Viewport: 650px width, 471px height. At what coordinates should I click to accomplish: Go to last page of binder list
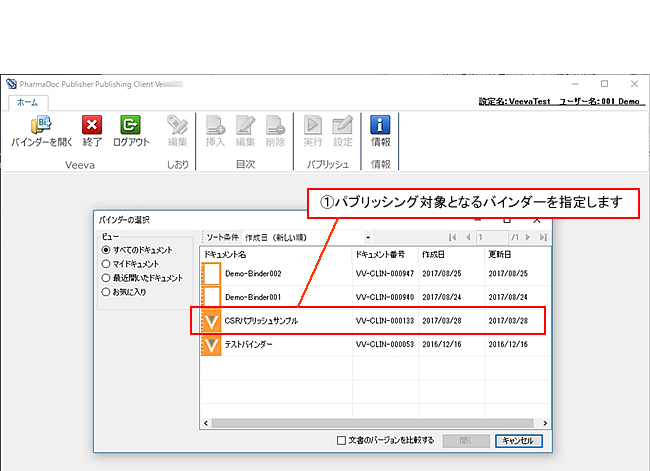543,237
